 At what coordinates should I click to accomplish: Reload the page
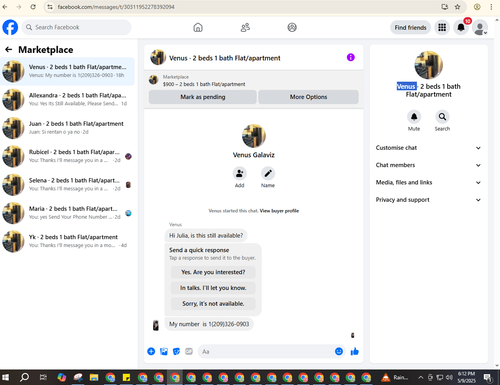pos(33,7)
